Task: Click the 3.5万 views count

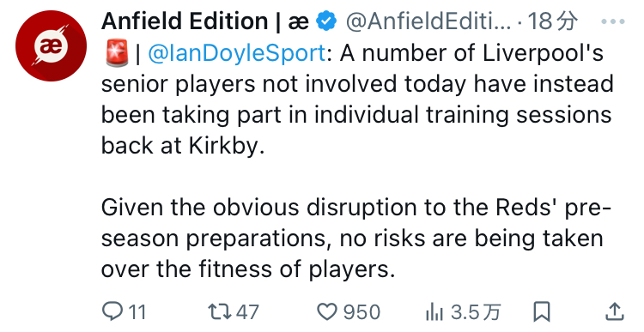Action: click(475, 312)
